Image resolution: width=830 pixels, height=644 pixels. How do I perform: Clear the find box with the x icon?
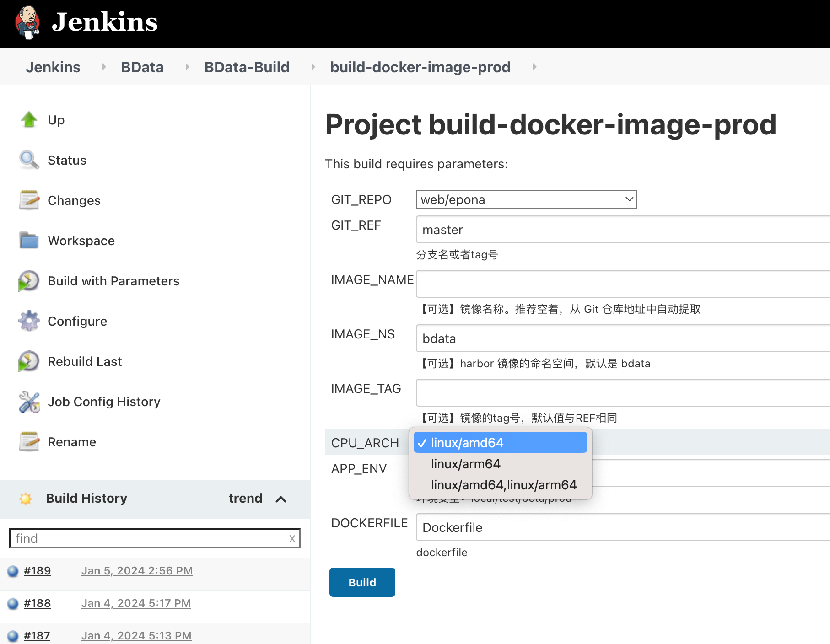(292, 538)
